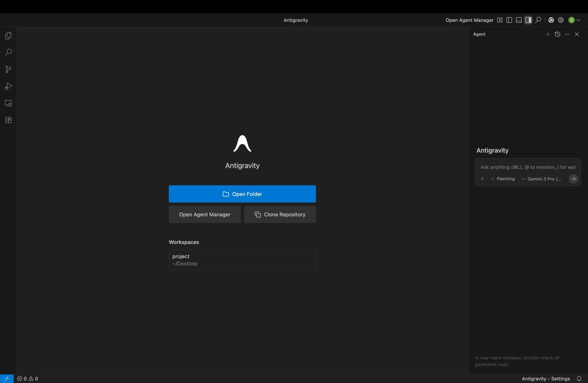View conversation history in Agent panel
Viewport: 588px width, 383px height.
558,34
